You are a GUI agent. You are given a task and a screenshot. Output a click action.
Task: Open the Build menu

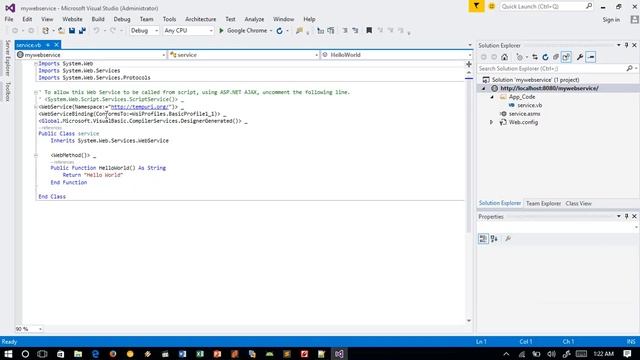(x=98, y=19)
